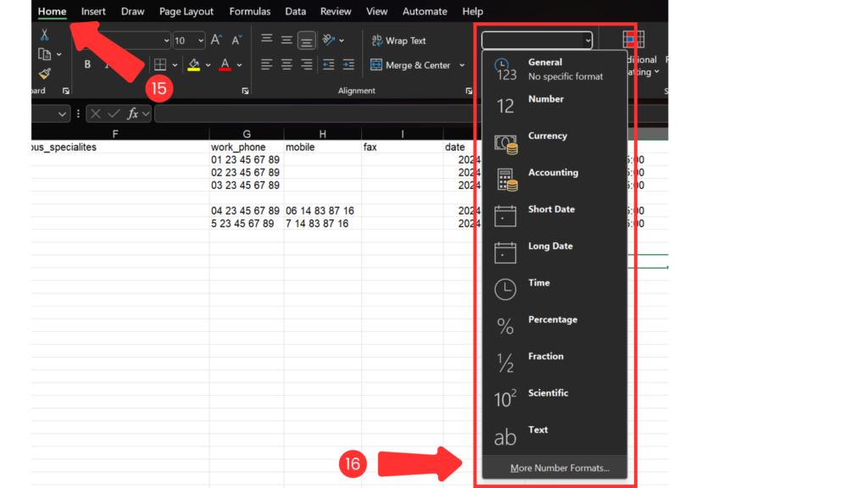Open More Number Formats
The height and width of the screenshot is (488, 868).
point(554,468)
